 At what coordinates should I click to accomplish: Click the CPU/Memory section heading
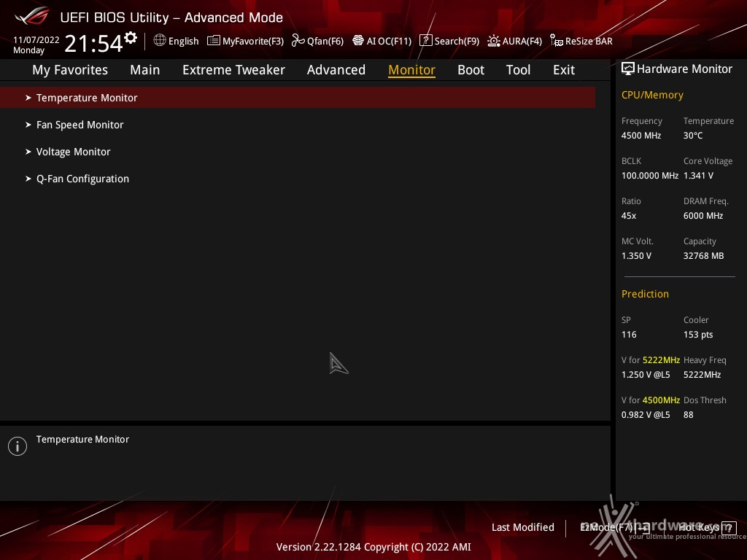652,96
